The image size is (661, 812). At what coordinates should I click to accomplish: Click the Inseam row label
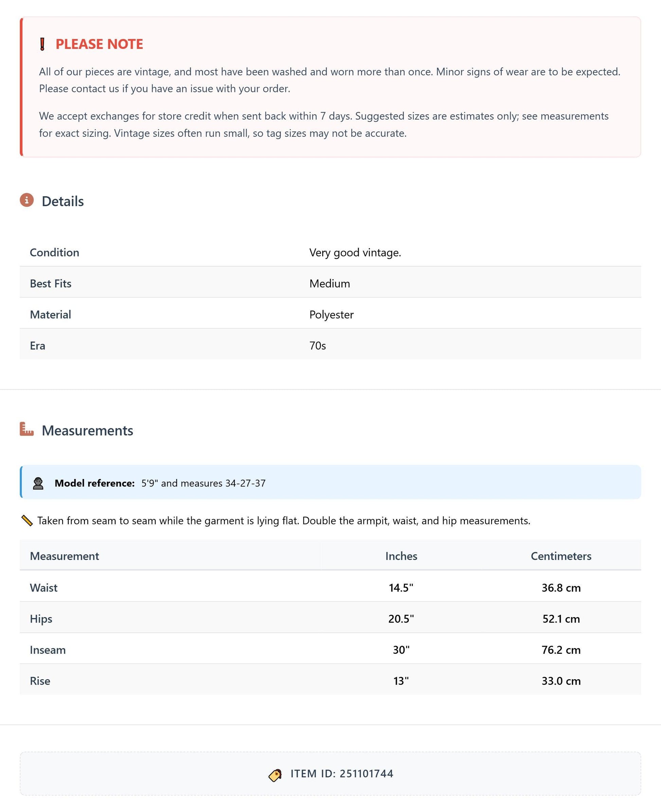[x=48, y=650]
